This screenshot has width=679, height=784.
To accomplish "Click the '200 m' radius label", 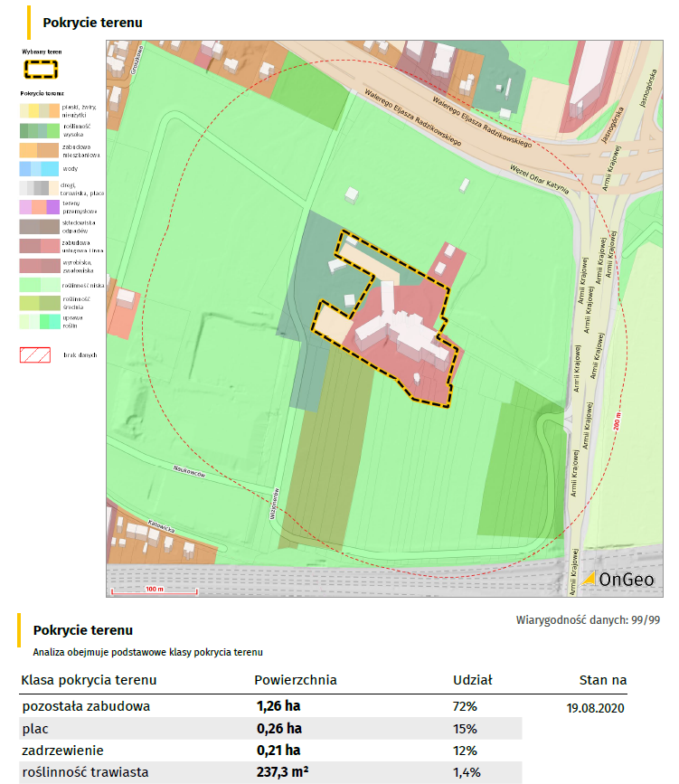I will click(x=618, y=418).
